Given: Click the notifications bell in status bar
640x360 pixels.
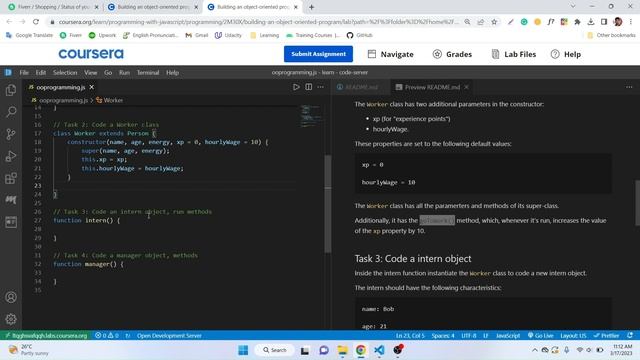Looking at the screenshot, I should (630, 335).
